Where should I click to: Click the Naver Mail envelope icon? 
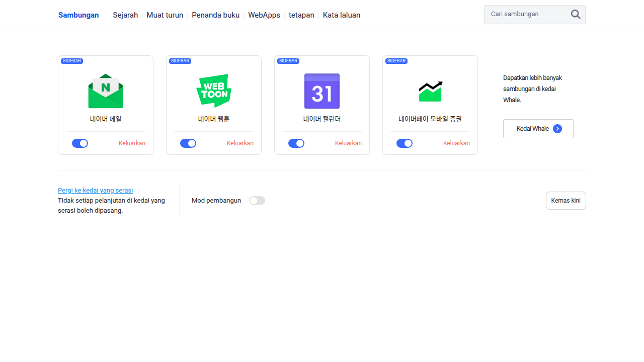click(x=106, y=91)
